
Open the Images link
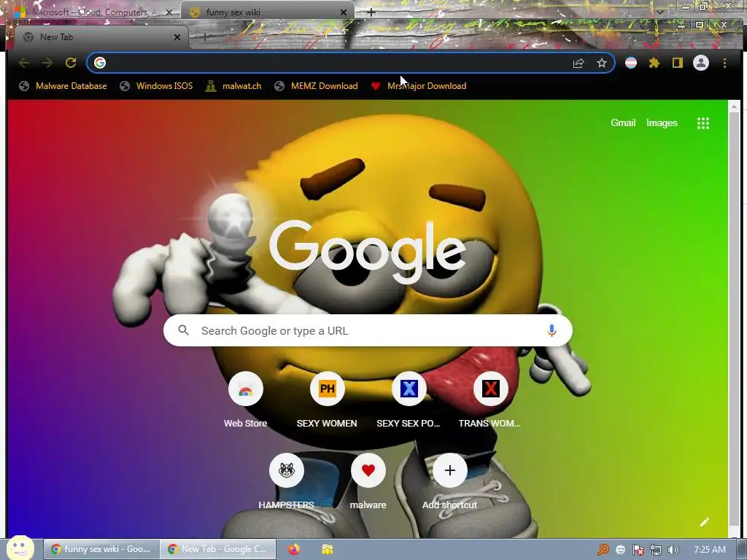point(662,122)
